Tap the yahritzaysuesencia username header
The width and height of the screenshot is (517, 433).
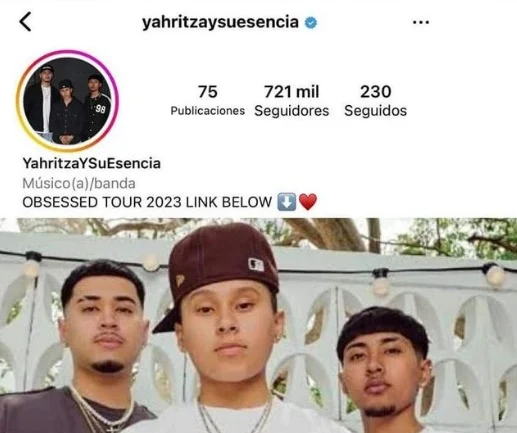point(220,22)
